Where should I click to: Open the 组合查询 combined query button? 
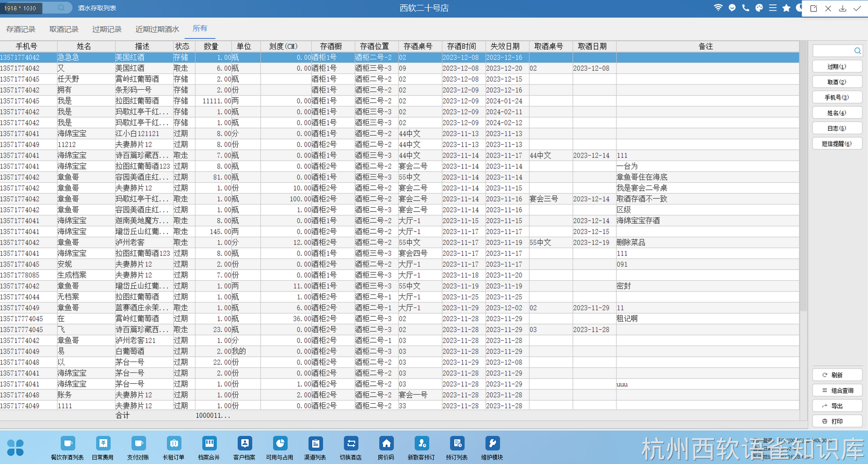click(837, 390)
